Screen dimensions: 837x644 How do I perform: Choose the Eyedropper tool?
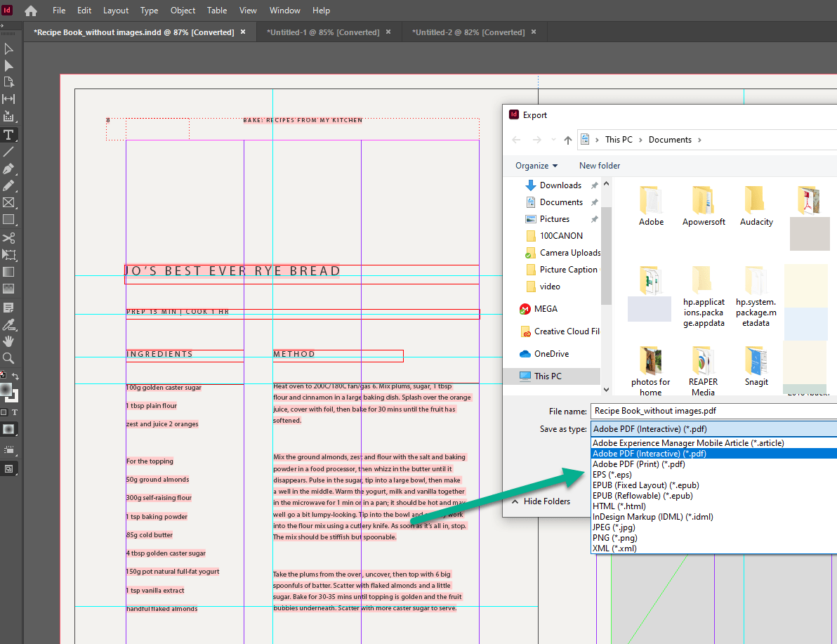pyautogui.click(x=9, y=324)
